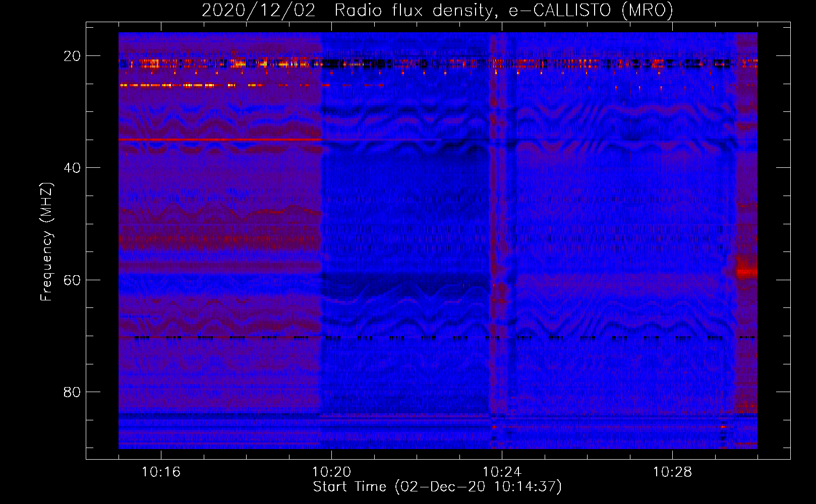Click the 60 frequency tick label
This screenshot has height=504, width=816.
(x=72, y=280)
